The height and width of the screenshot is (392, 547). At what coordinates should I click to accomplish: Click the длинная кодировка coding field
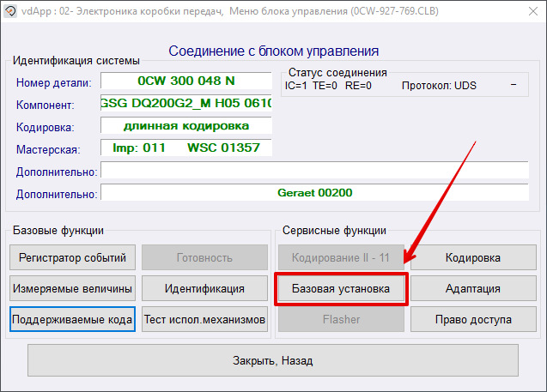tap(186, 125)
